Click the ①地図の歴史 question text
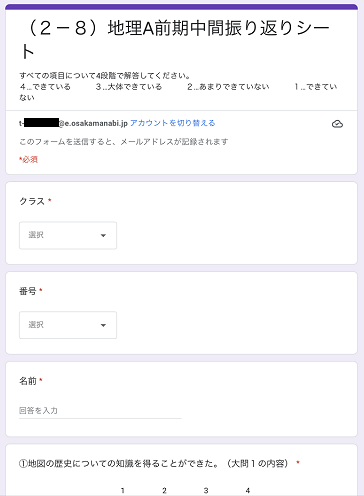Screen dimensions: 364x496 click(154, 463)
